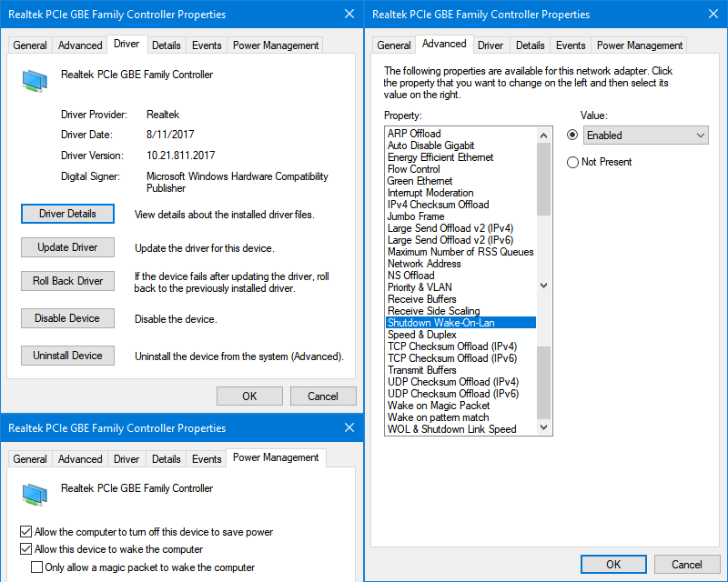Open the 'Enabled' value dropdown
The height and width of the screenshot is (582, 728).
pos(645,135)
